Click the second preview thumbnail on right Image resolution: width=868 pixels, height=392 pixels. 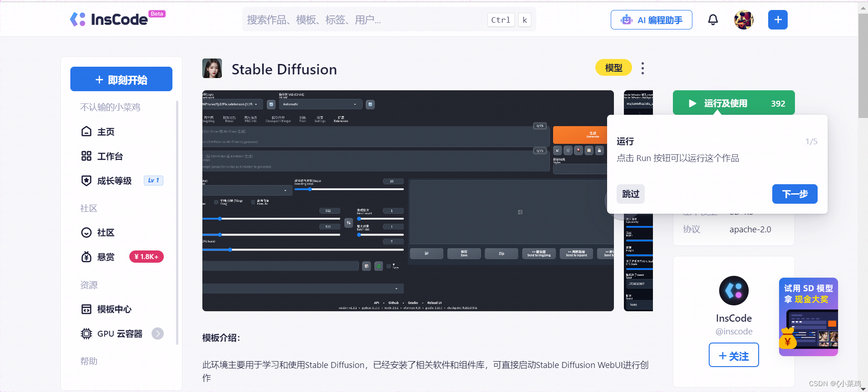[638, 201]
